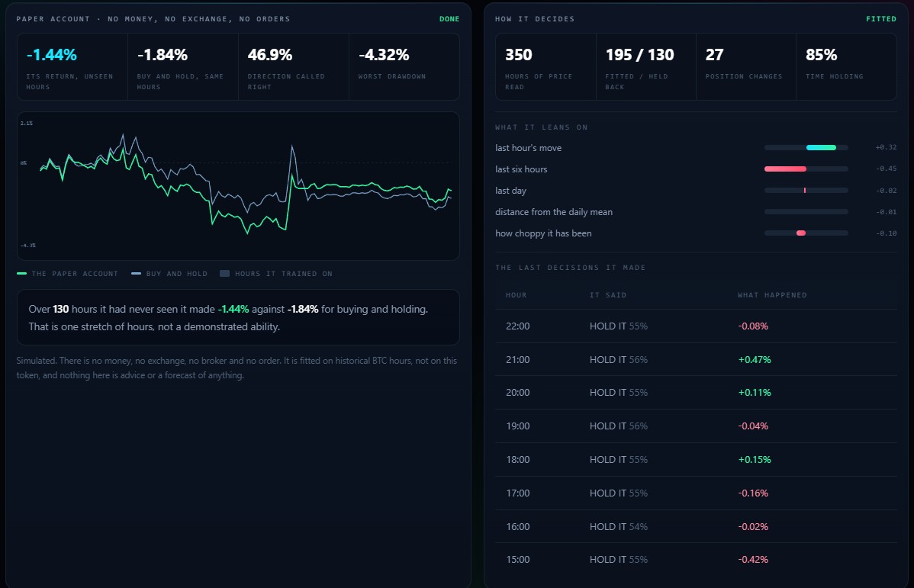Click the -0.16% result for 17:00
Viewport: 914px width, 588px height.
753,493
